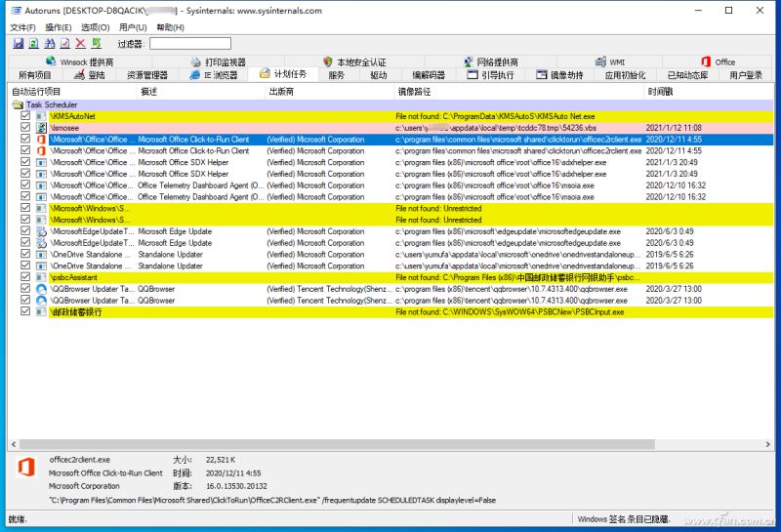This screenshot has width=781, height=532.
Task: Click the Refresh icon in toolbar
Action: click(33, 44)
